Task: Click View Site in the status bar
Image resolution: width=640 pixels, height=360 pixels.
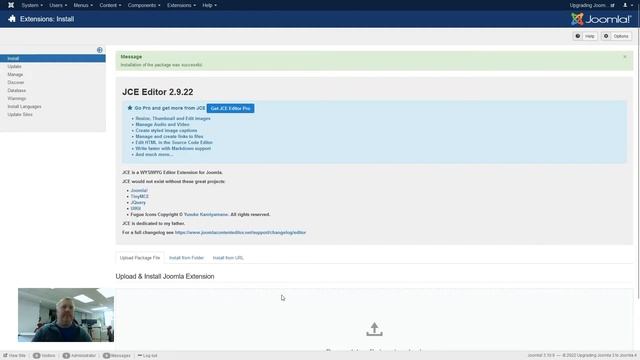Action: pos(14,356)
